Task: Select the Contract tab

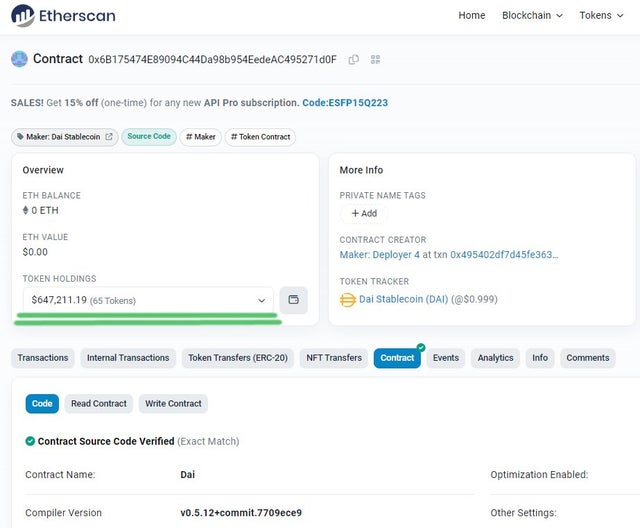Action: click(x=397, y=358)
